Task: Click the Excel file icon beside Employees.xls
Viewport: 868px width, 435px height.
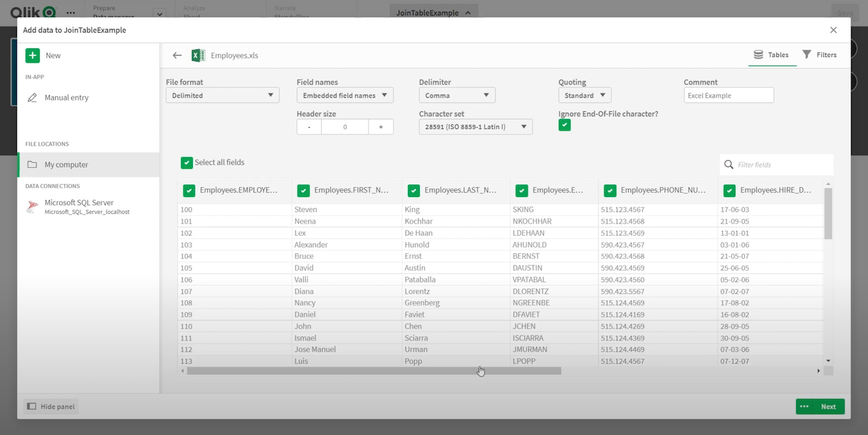Action: pyautogui.click(x=198, y=55)
